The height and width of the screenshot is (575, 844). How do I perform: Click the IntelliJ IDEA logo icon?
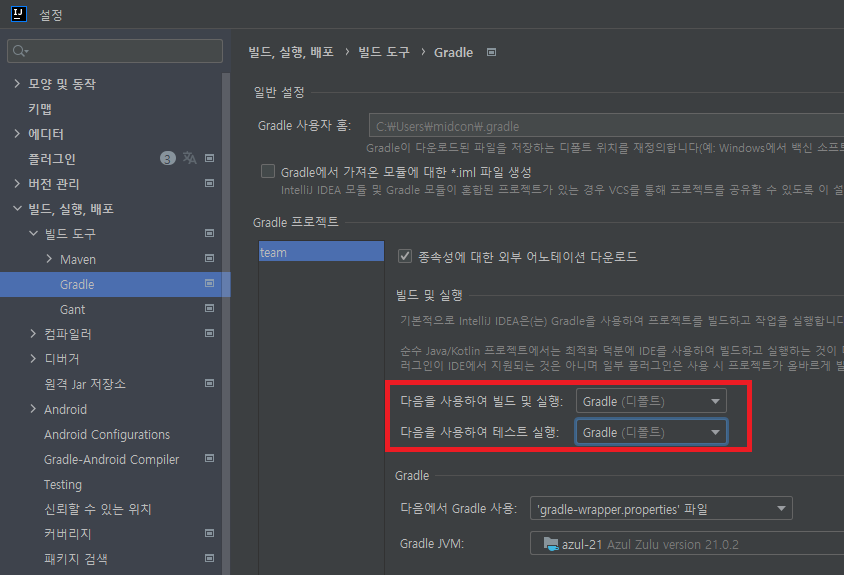pyautogui.click(x=19, y=14)
